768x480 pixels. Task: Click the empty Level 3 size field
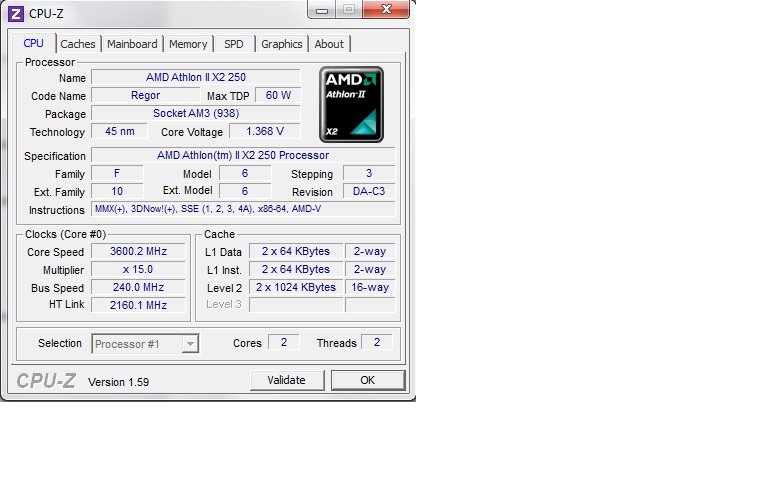tap(296, 305)
